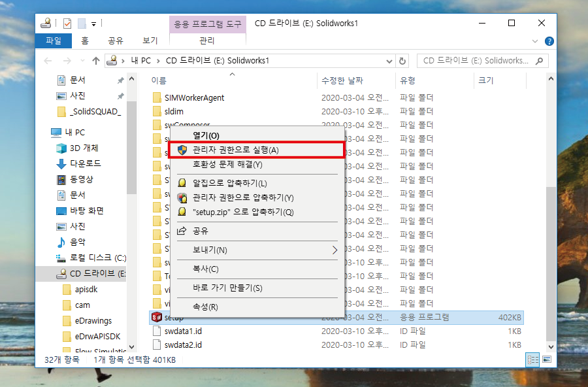Choose "setup.zip" 으로 압축하기(Q) entry

[x=243, y=212]
